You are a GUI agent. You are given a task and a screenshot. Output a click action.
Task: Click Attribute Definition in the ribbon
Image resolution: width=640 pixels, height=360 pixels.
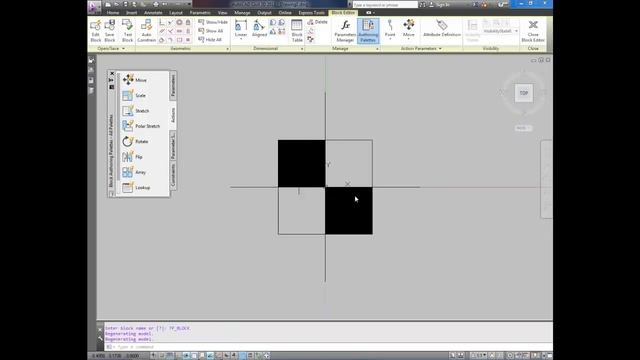(x=442, y=28)
